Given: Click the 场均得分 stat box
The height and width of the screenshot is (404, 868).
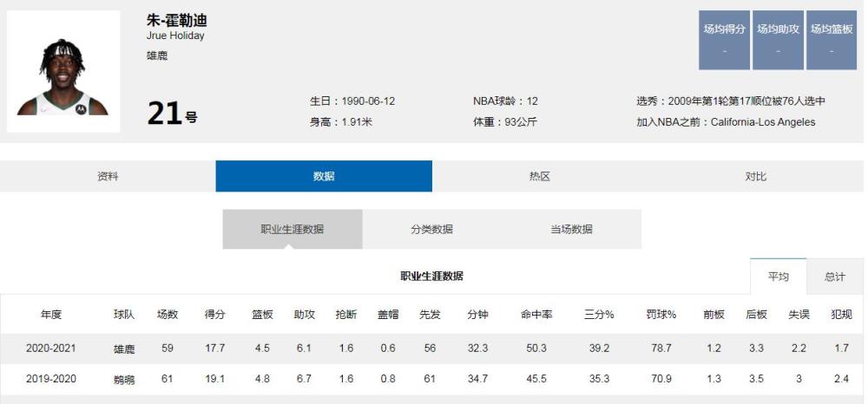Looking at the screenshot, I should coord(724,40).
